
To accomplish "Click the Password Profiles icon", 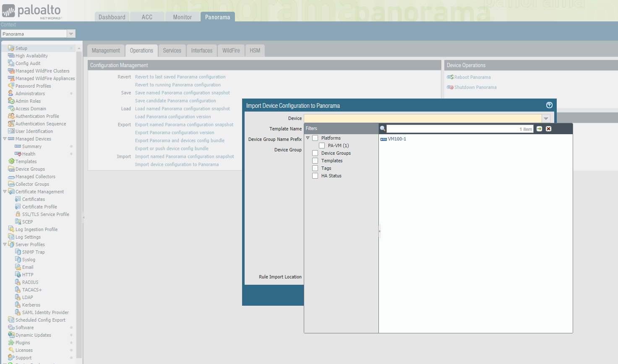I will click(x=11, y=86).
